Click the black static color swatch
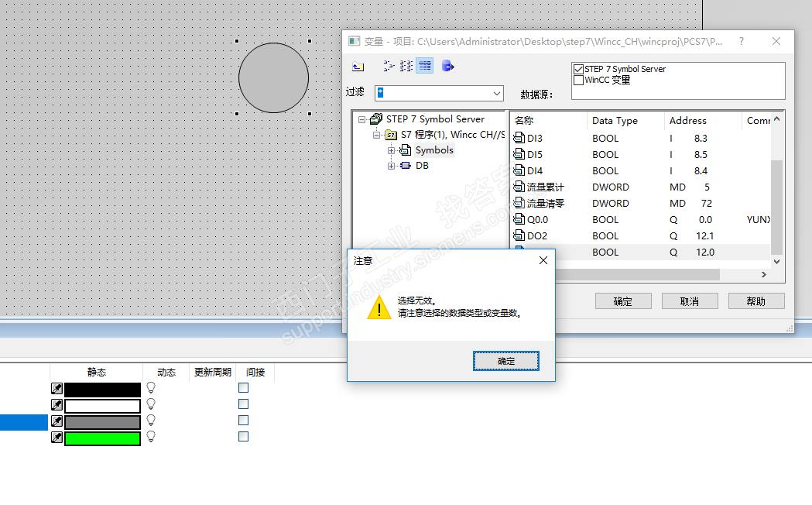Viewport: 812px width, 505px height. tap(102, 390)
